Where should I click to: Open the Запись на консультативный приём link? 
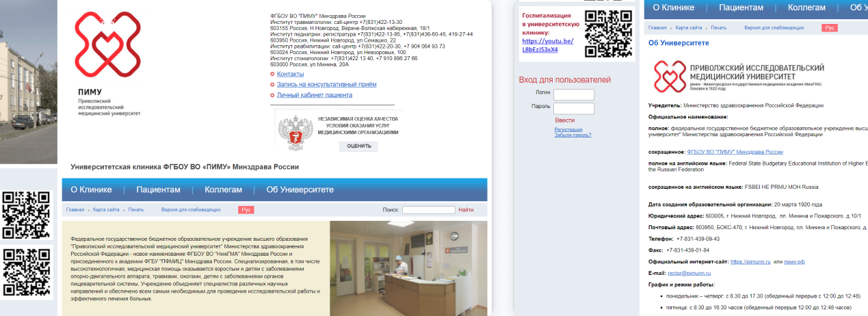tap(326, 84)
